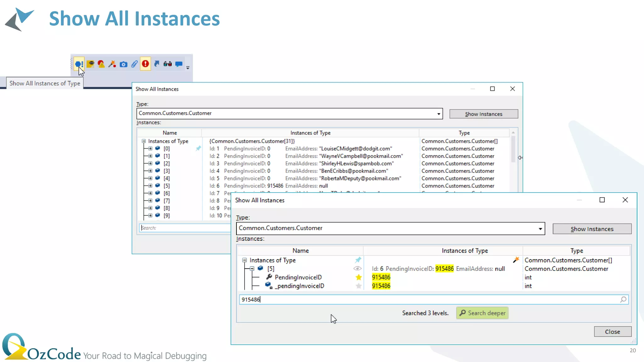The height and width of the screenshot is (362, 644).
Task: Maximize the back Show All Instances window
Action: [492, 89]
